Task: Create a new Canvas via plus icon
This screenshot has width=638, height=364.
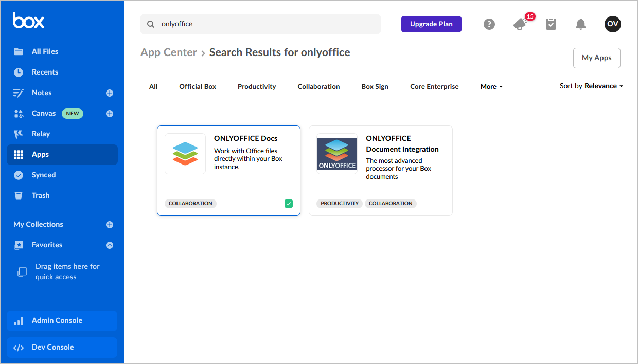Action: click(x=109, y=113)
